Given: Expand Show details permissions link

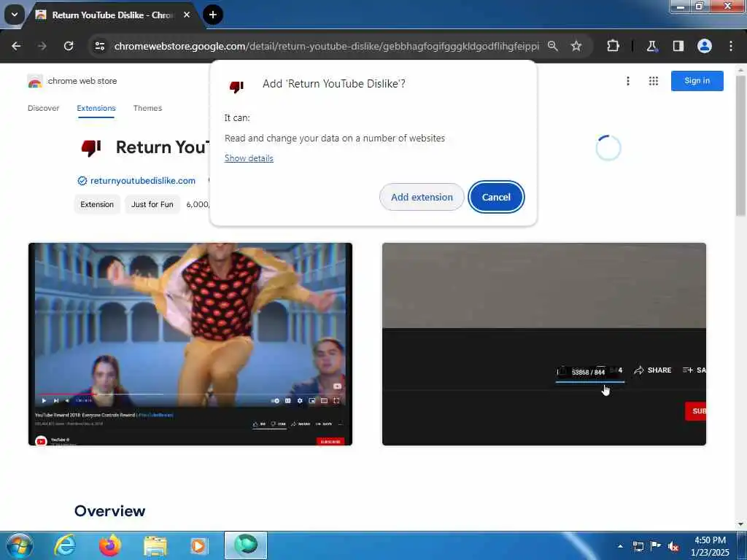Looking at the screenshot, I should (249, 158).
